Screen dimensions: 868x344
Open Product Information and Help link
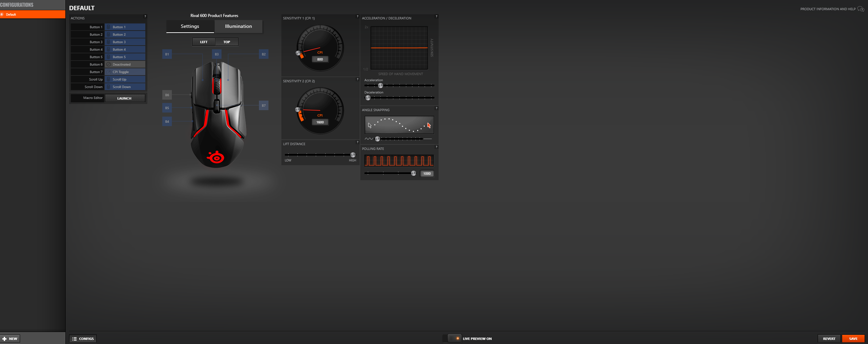click(x=828, y=9)
